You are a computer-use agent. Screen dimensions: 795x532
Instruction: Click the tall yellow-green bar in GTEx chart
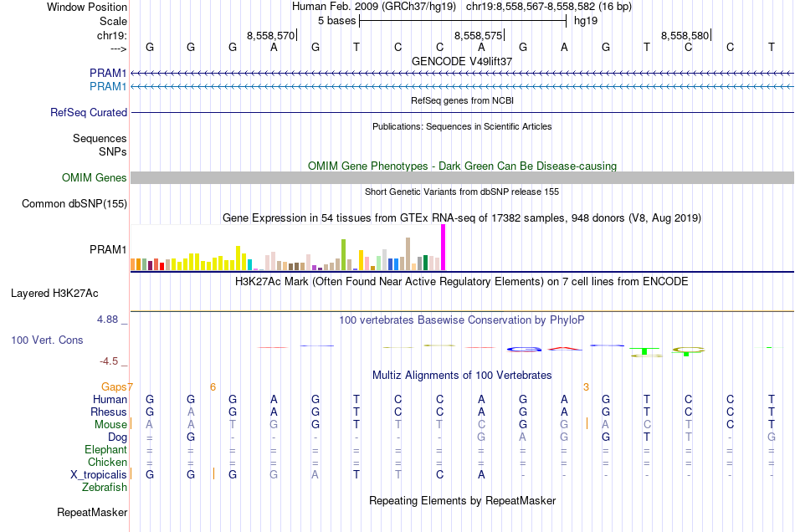tap(343, 255)
